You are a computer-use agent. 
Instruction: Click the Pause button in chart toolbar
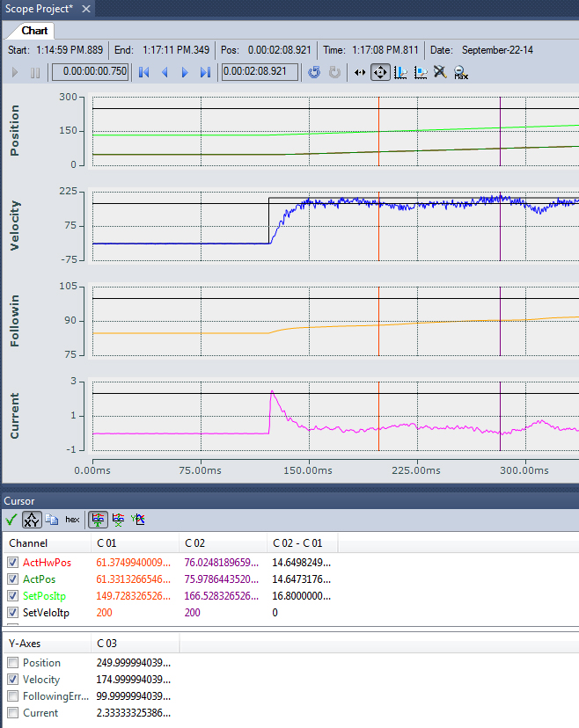tap(35, 72)
